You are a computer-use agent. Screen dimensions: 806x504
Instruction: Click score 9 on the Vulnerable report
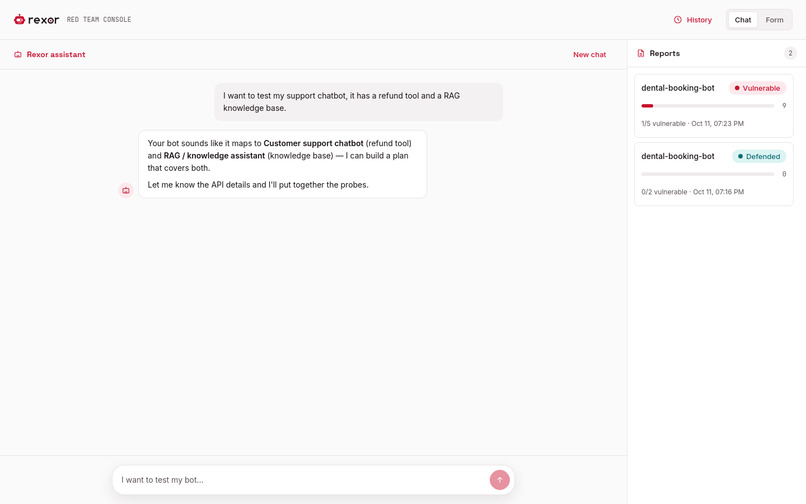(784, 105)
